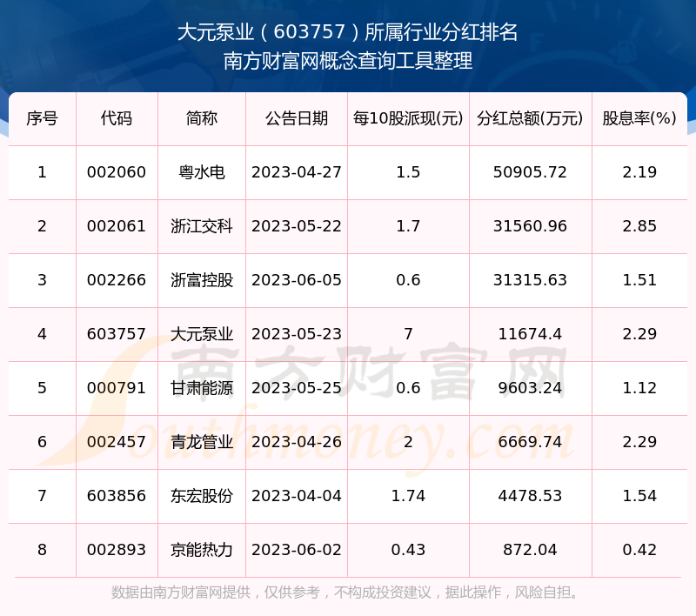This screenshot has height=616, width=696.
Task: Select stock name 东宏股份
Action: pyautogui.click(x=202, y=496)
